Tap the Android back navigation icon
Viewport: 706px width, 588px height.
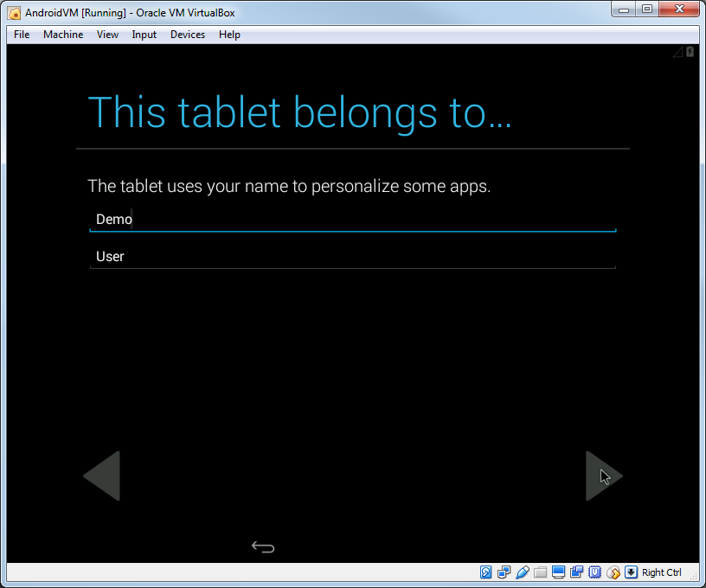(263, 546)
